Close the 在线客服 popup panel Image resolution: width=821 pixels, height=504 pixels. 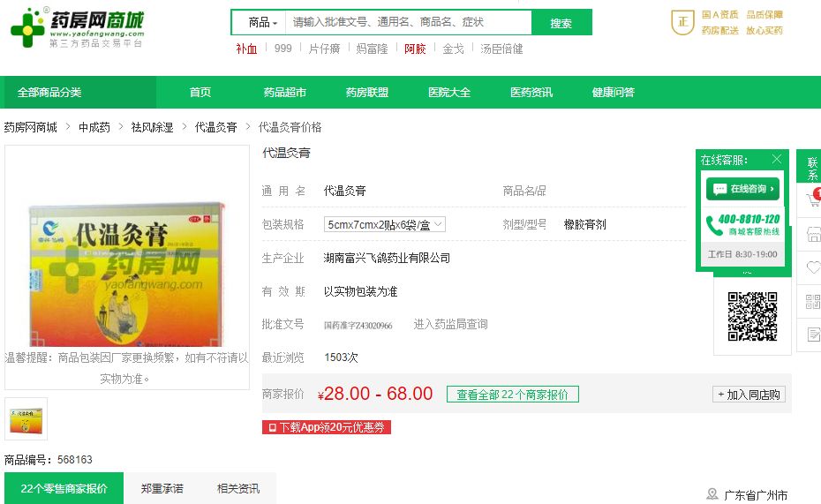click(777, 159)
